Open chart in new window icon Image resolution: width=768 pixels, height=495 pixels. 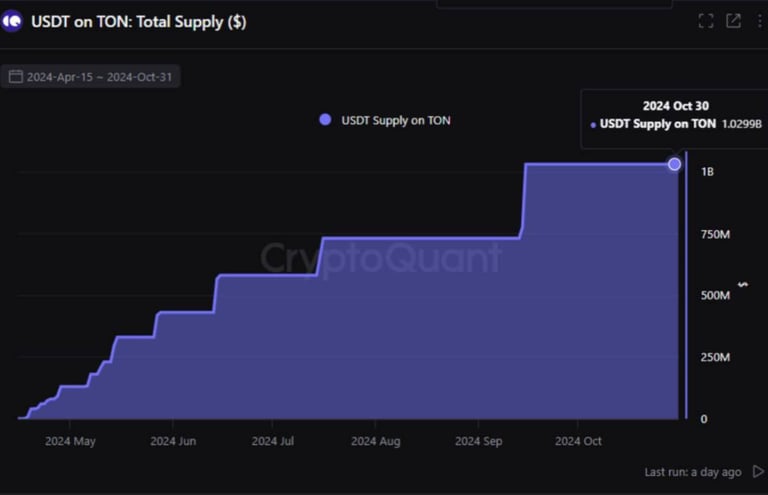pyautogui.click(x=733, y=21)
